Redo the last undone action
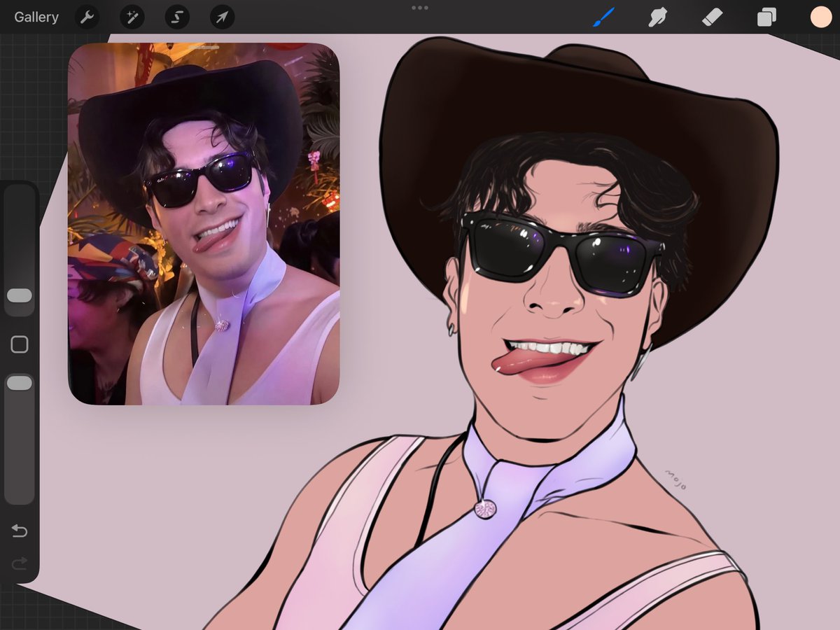The height and width of the screenshot is (630, 840). tap(20, 563)
